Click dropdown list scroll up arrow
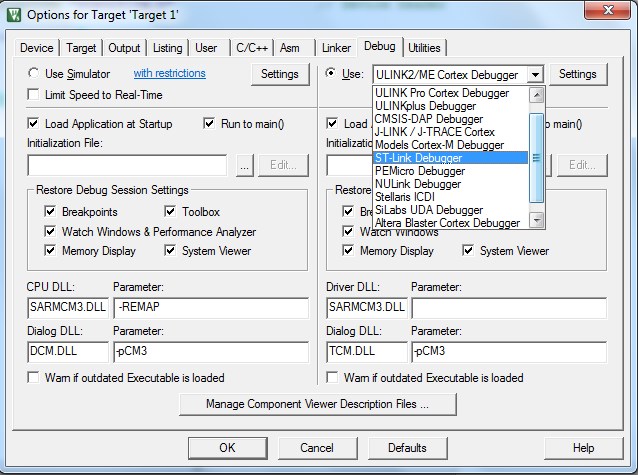Viewport: 638px width, 475px height. tap(537, 95)
